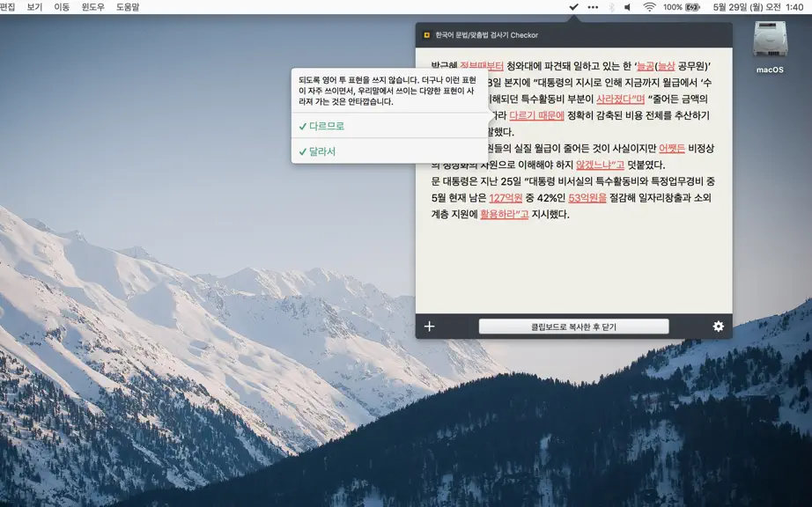Click the underlined word 사라졌다"며
This screenshot has height=507, width=812.
tap(620, 99)
